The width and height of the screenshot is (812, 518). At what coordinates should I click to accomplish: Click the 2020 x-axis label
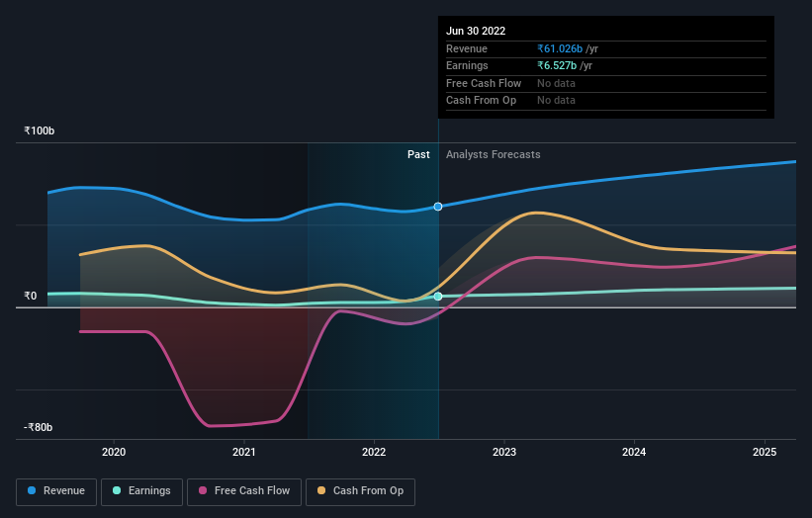[114, 453]
